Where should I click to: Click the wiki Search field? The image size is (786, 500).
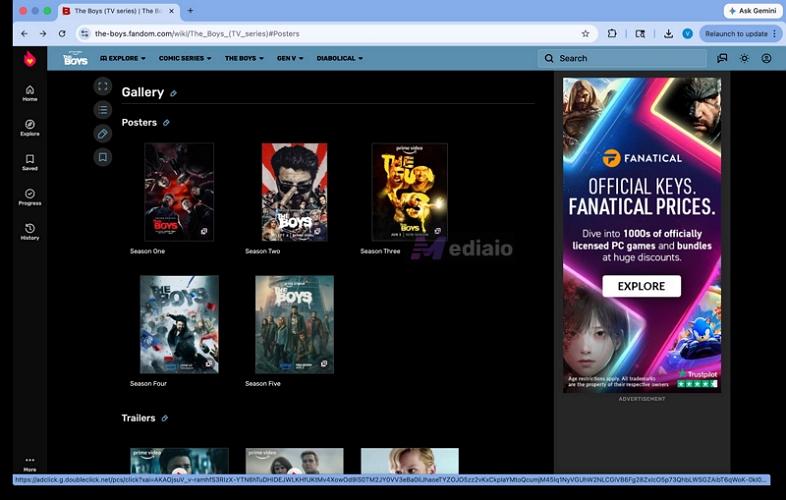pos(622,58)
